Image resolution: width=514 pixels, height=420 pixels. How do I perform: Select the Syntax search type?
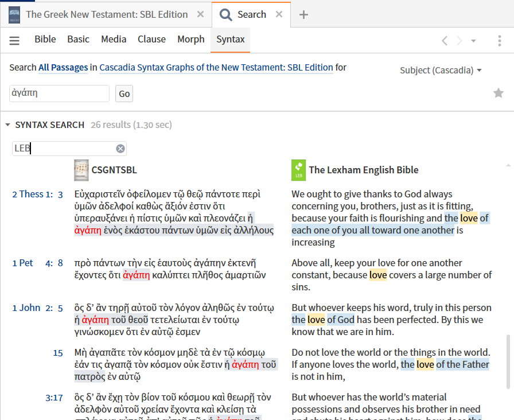click(231, 39)
